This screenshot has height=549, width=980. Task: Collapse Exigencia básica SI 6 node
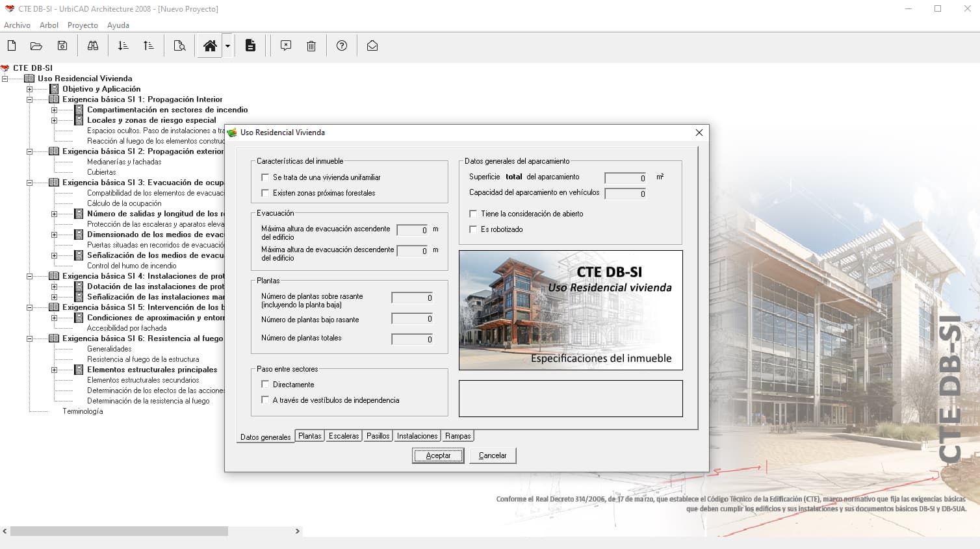click(x=29, y=338)
